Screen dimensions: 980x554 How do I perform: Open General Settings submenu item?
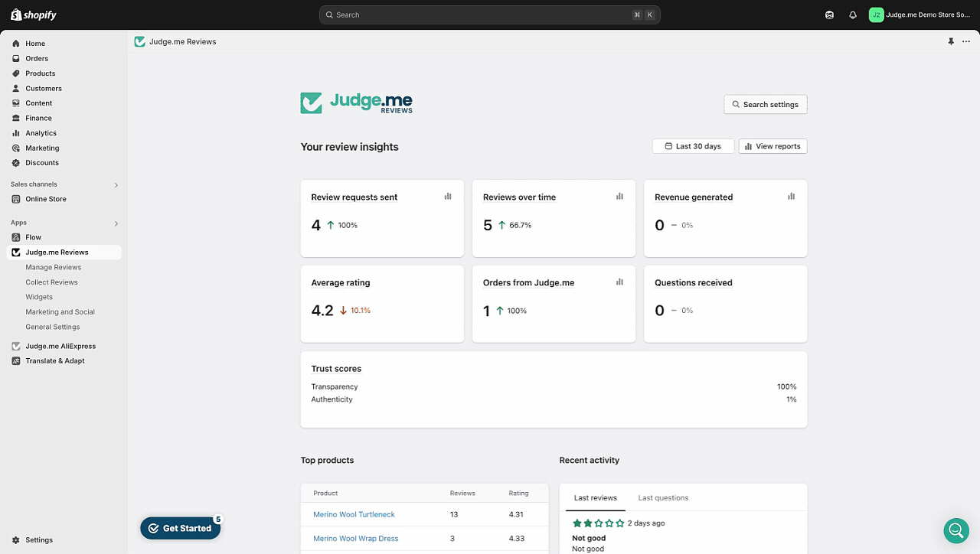tap(53, 327)
